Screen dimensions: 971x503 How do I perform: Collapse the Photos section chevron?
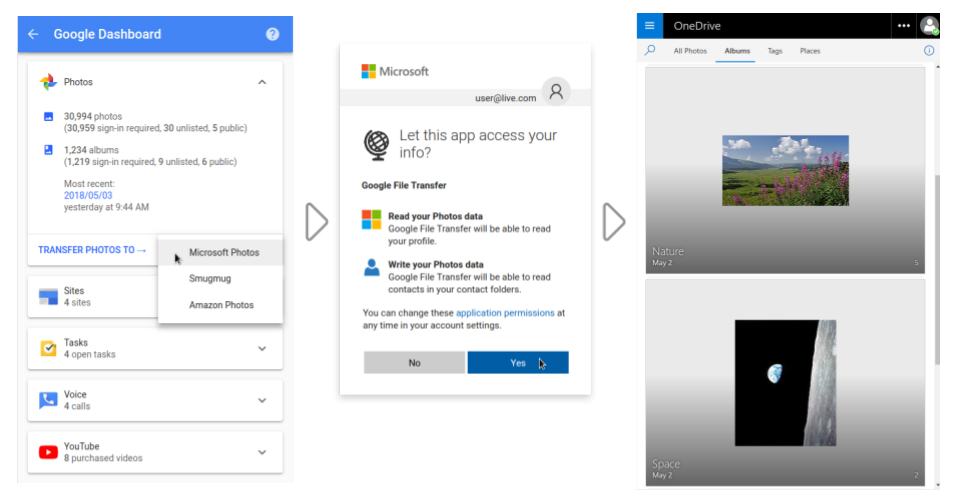point(262,82)
